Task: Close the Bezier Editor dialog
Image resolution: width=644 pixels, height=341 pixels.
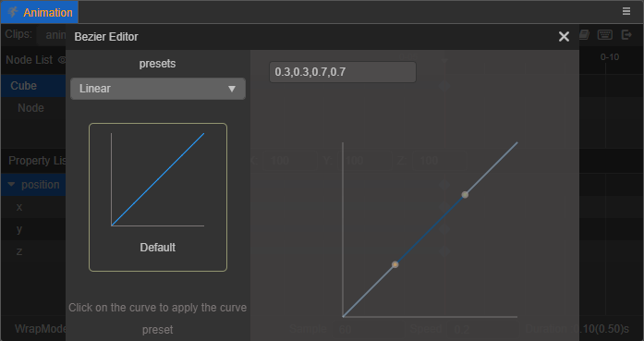Action: coord(564,37)
